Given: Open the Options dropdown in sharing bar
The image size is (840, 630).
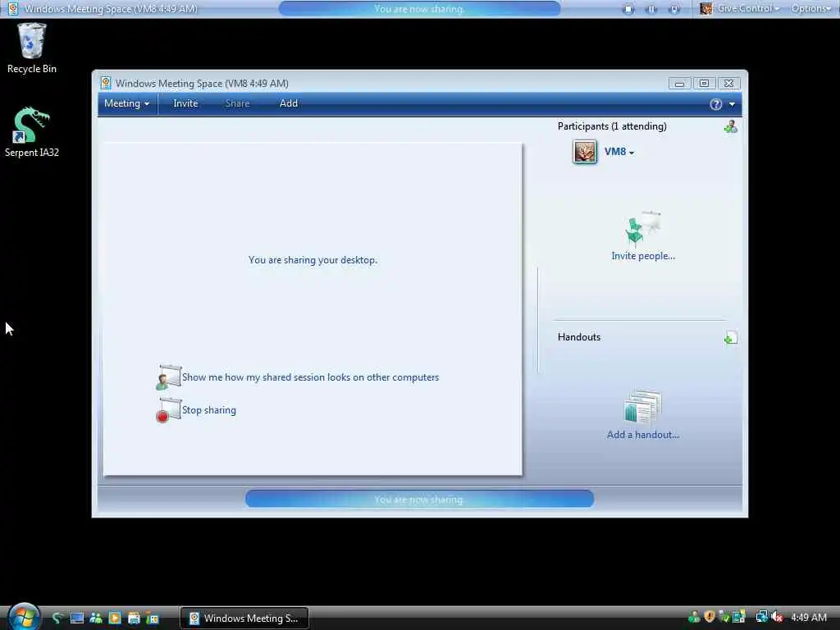Looking at the screenshot, I should (x=810, y=8).
